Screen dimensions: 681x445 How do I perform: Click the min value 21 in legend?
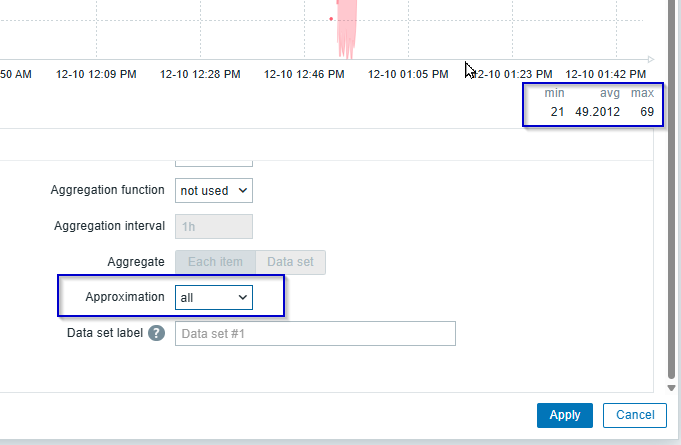coord(557,112)
